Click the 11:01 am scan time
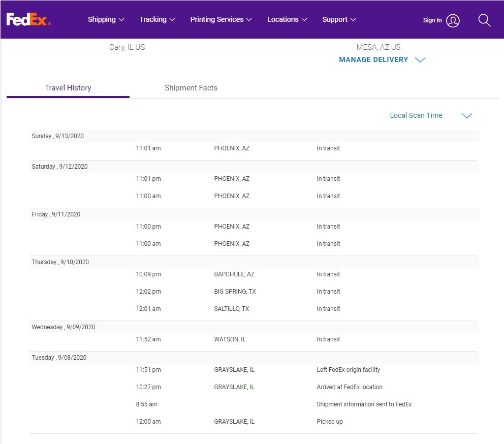Screen dimensions: 504x444 pyautogui.click(x=148, y=148)
